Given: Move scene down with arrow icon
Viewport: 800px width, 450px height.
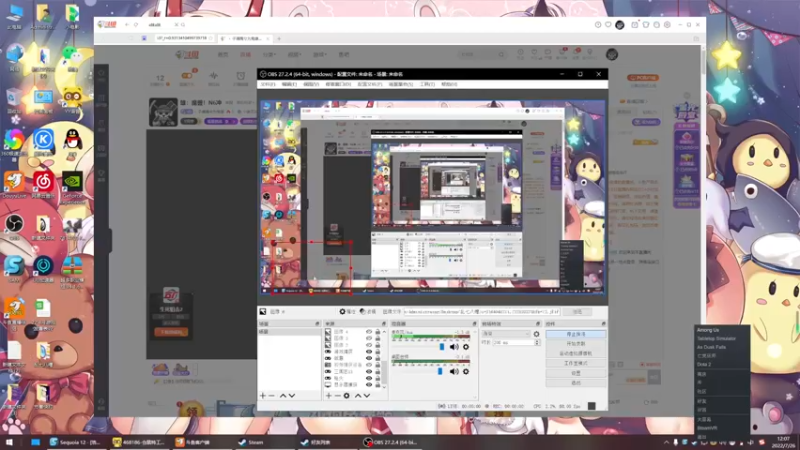Looking at the screenshot, I should (x=292, y=395).
